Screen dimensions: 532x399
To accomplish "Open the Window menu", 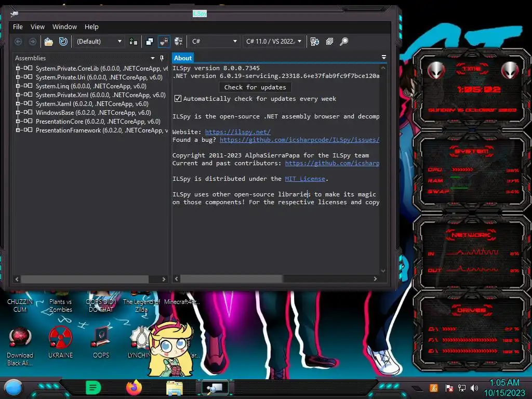I will click(x=64, y=27).
